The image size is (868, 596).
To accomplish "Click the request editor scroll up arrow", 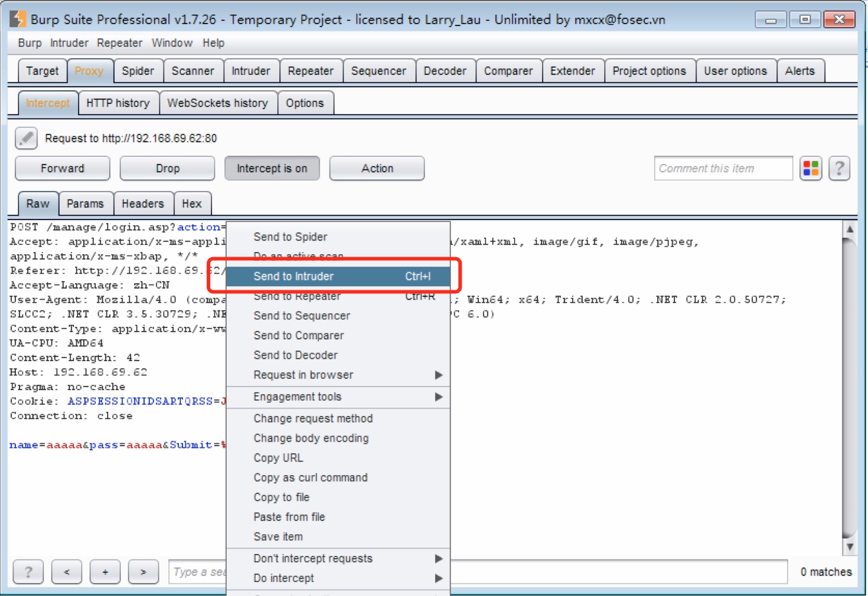I will point(850,229).
